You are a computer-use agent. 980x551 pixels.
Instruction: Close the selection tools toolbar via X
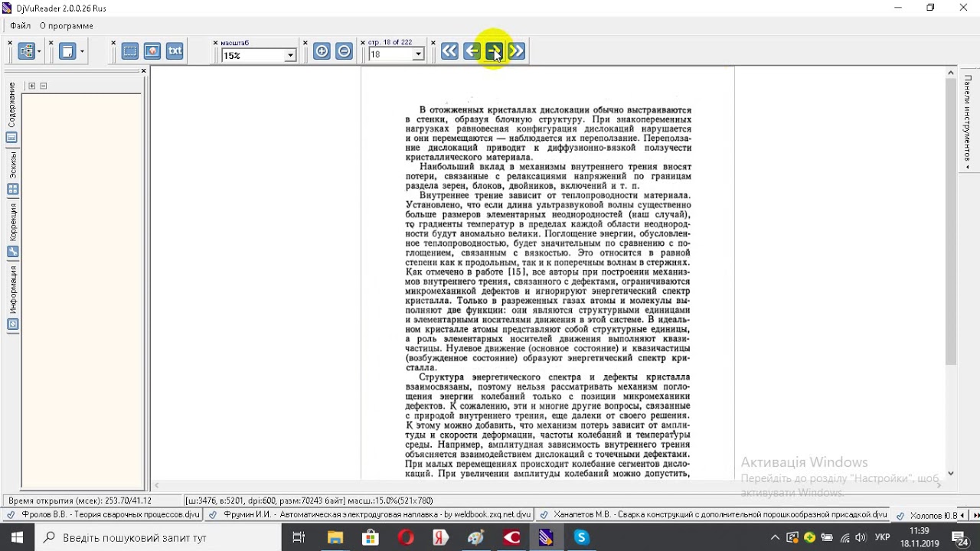pyautogui.click(x=113, y=43)
